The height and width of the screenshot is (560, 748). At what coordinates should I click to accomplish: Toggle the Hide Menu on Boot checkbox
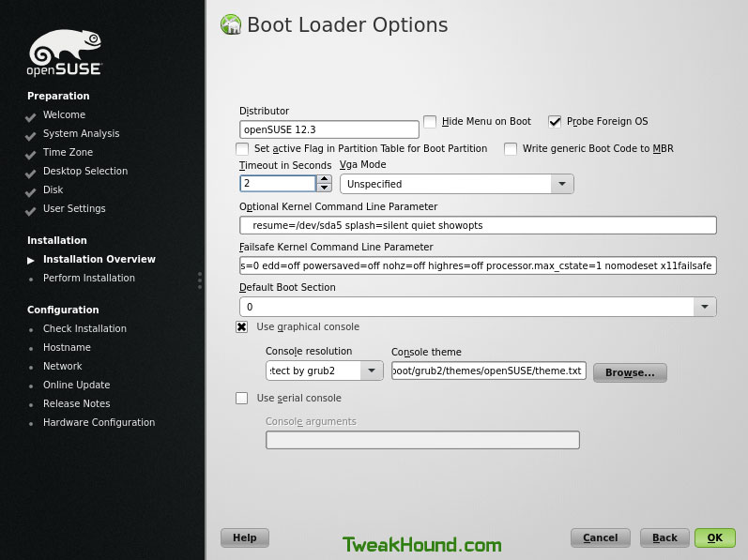(x=430, y=122)
